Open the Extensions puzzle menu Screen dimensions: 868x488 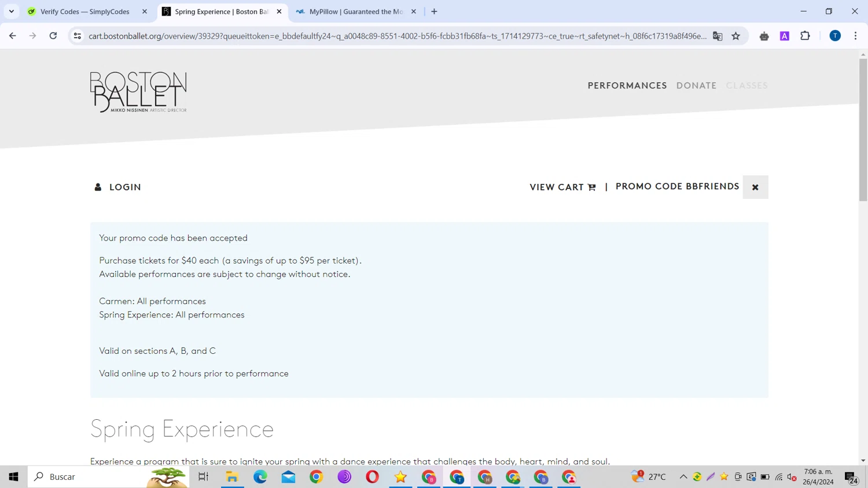(805, 36)
